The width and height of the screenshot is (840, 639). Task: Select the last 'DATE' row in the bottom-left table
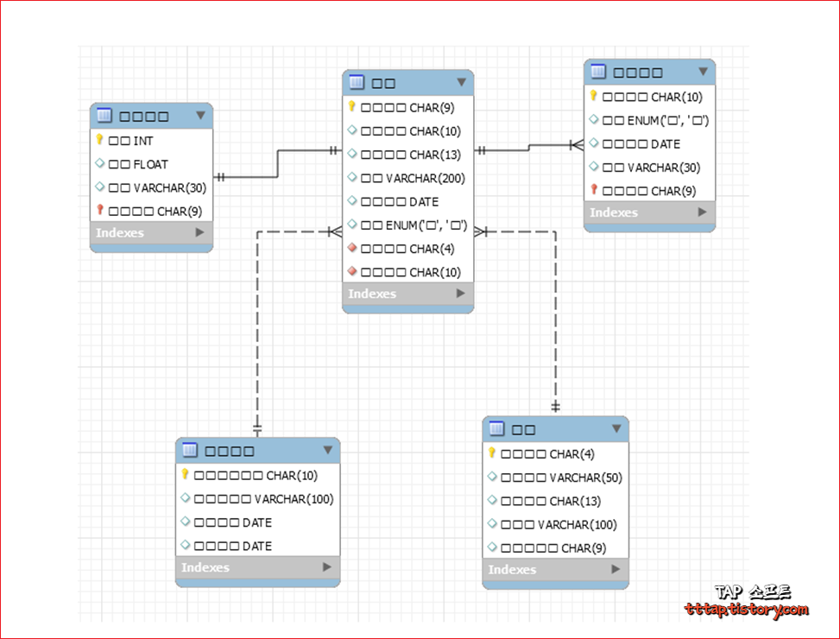[257, 546]
